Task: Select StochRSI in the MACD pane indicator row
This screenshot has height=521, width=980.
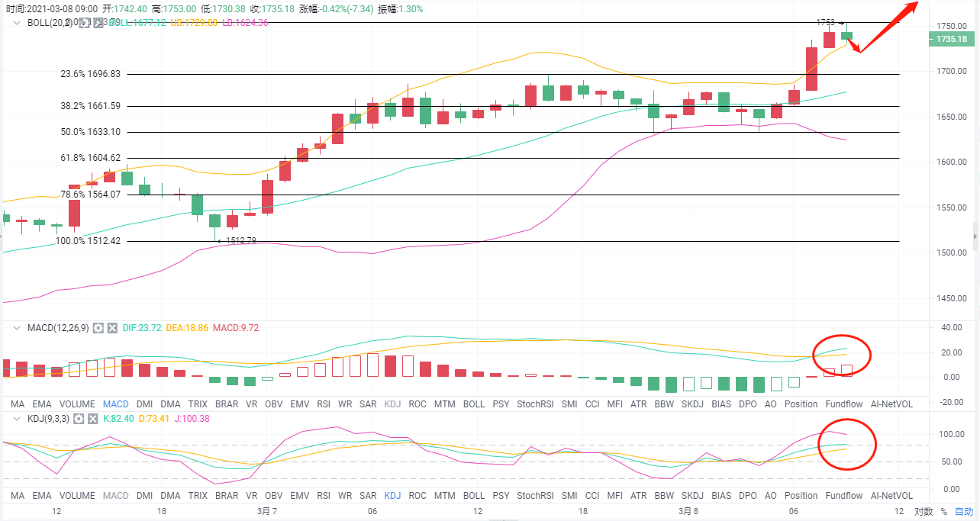Action: click(535, 404)
